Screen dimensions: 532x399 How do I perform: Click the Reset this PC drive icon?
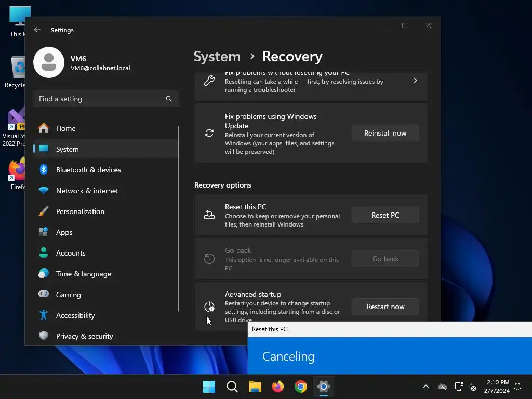pyautogui.click(x=209, y=215)
